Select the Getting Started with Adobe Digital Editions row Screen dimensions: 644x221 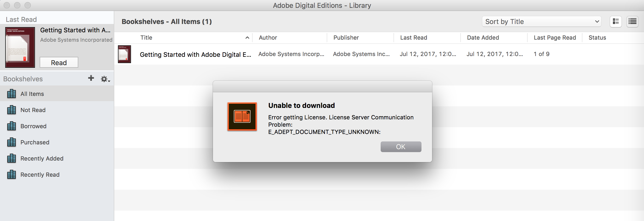point(195,54)
